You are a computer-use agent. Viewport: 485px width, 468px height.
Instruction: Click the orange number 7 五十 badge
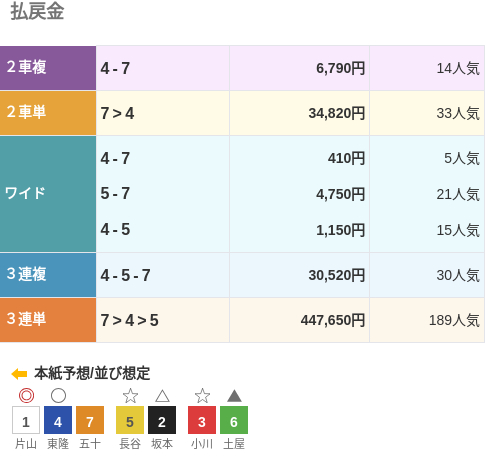tap(90, 420)
